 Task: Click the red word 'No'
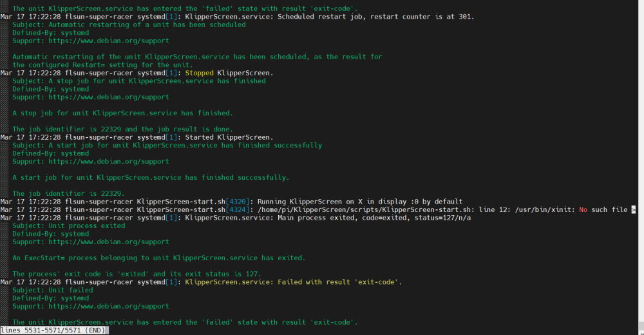[583, 209]
